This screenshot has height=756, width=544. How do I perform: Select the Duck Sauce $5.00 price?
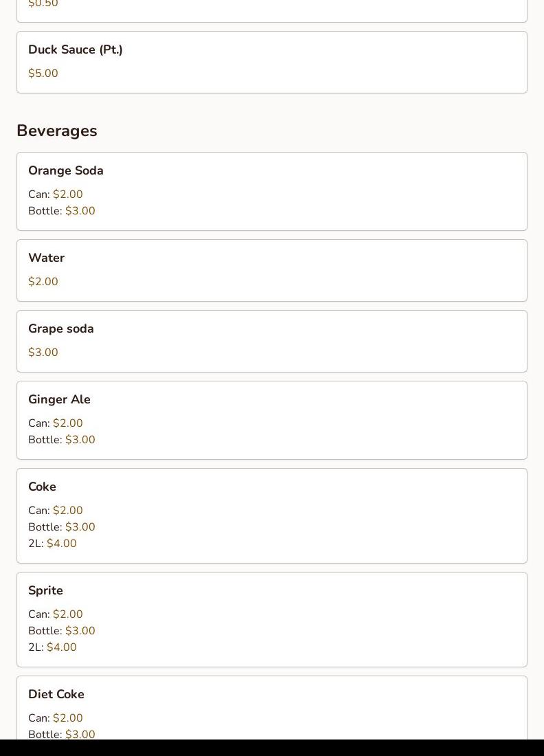coord(43,74)
